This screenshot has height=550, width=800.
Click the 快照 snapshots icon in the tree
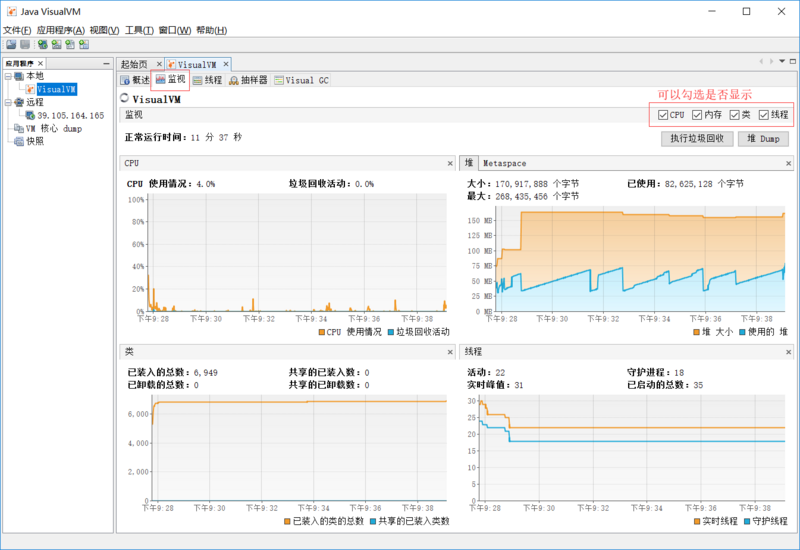(19, 141)
